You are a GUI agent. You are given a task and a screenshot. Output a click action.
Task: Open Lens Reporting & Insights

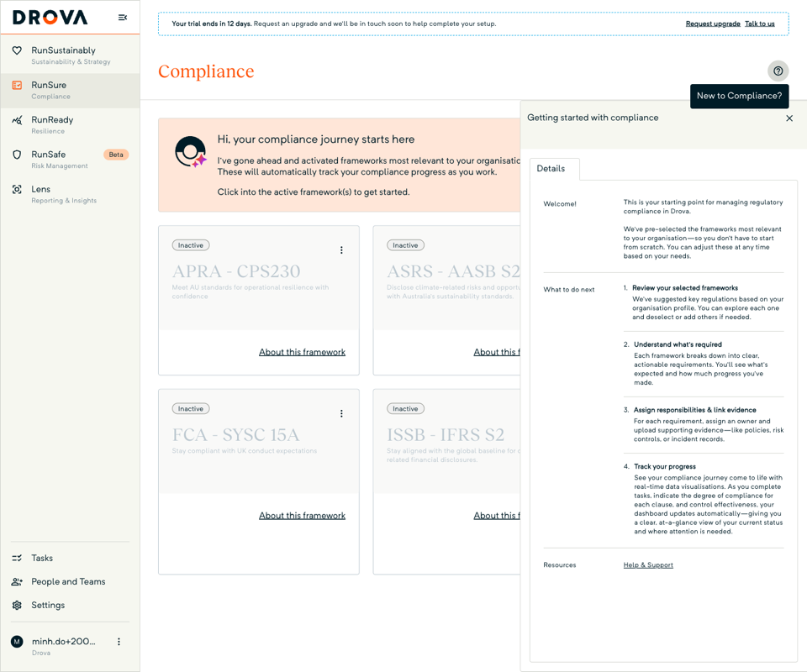pos(70,194)
